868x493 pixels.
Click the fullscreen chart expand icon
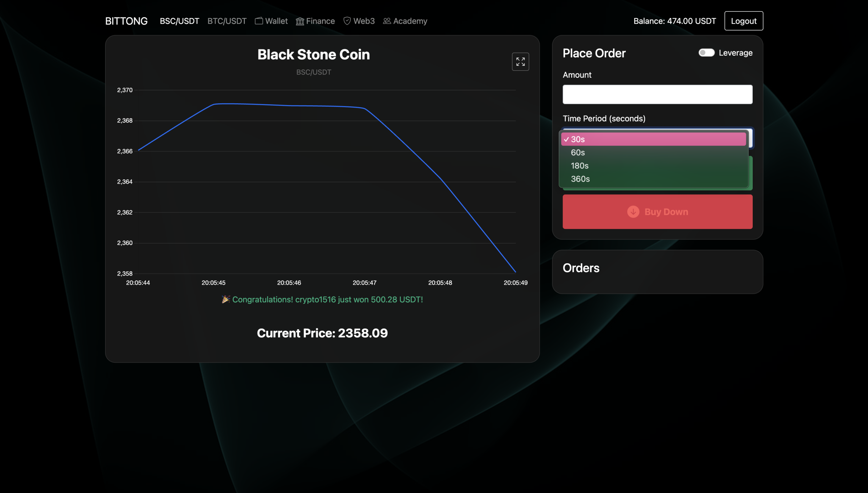[x=520, y=62]
